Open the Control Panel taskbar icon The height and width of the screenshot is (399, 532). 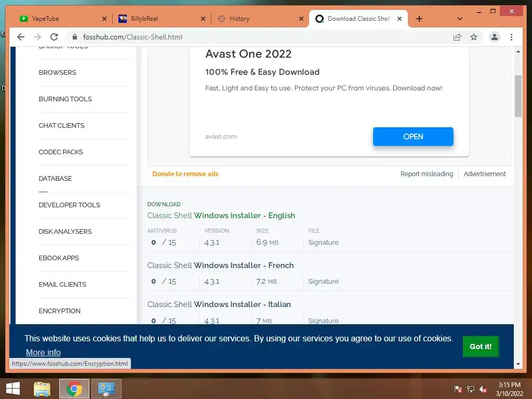[106, 389]
